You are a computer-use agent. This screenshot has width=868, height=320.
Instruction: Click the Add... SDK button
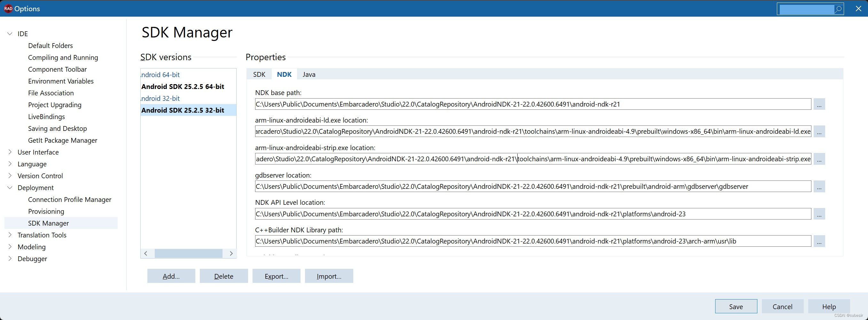click(171, 276)
